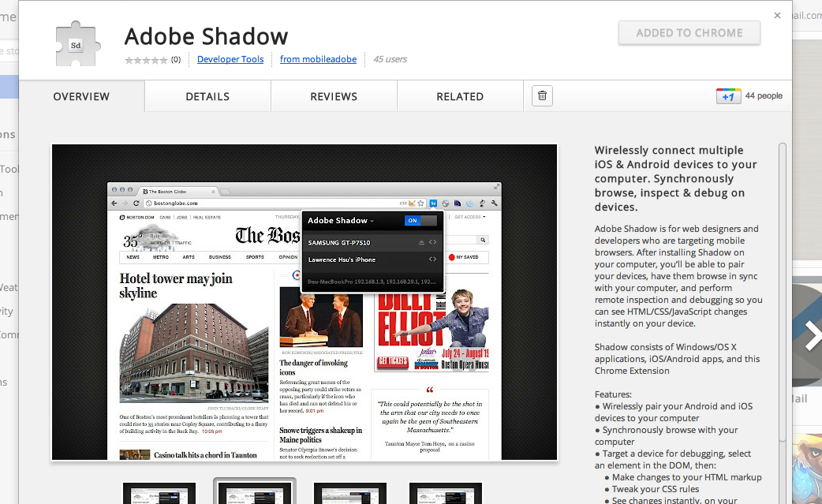This screenshot has height=504, width=822.
Task: Open the Developer Tools category link
Action: coord(230,59)
